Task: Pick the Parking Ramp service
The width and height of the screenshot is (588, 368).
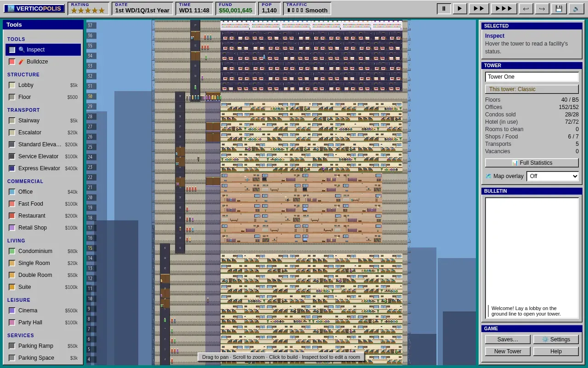Action: 43,346
